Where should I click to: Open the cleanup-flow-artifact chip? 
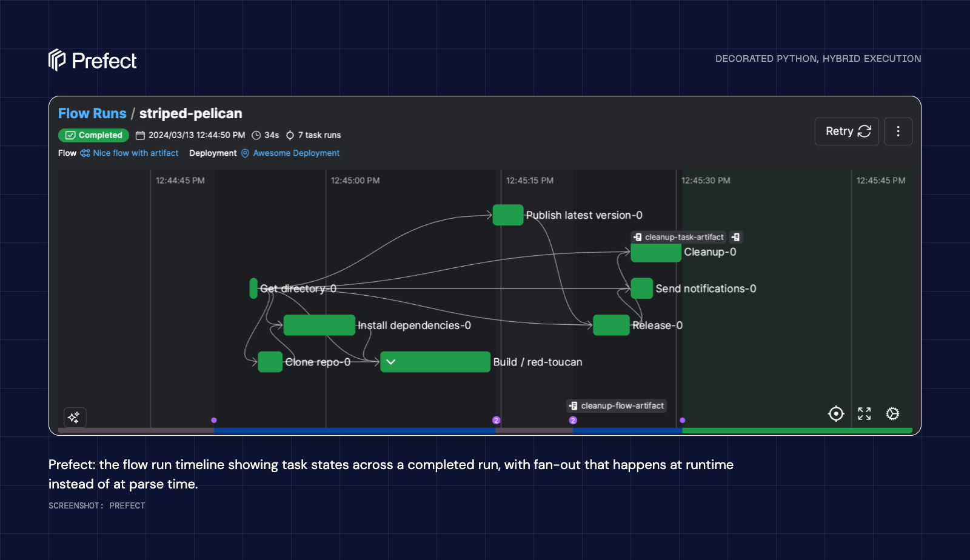click(x=617, y=406)
